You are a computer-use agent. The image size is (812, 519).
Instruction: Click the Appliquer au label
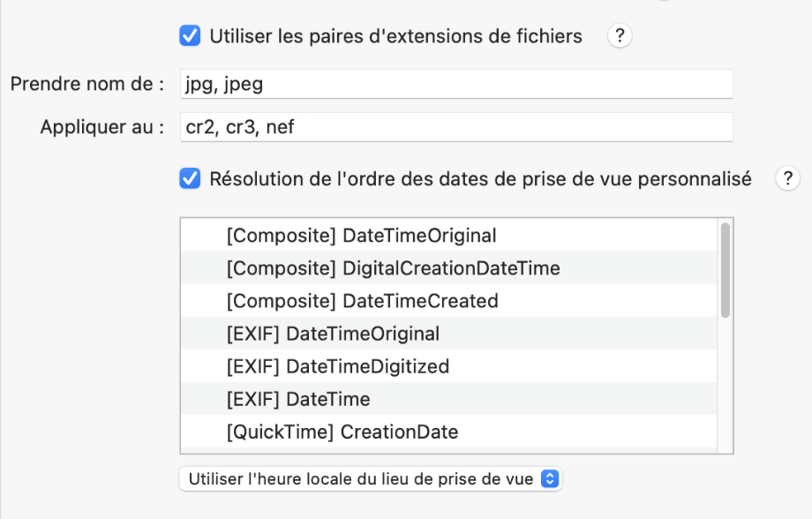tap(102, 127)
